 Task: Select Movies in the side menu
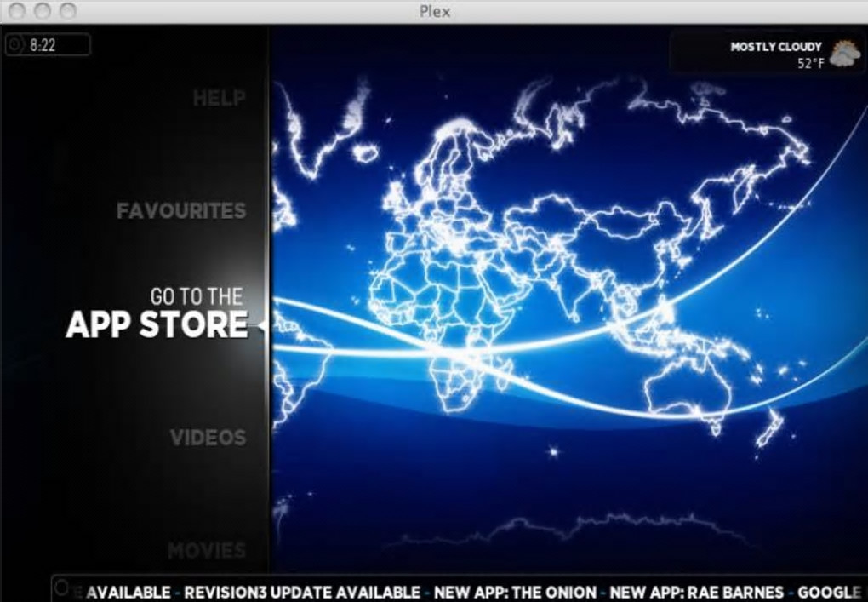(x=207, y=550)
